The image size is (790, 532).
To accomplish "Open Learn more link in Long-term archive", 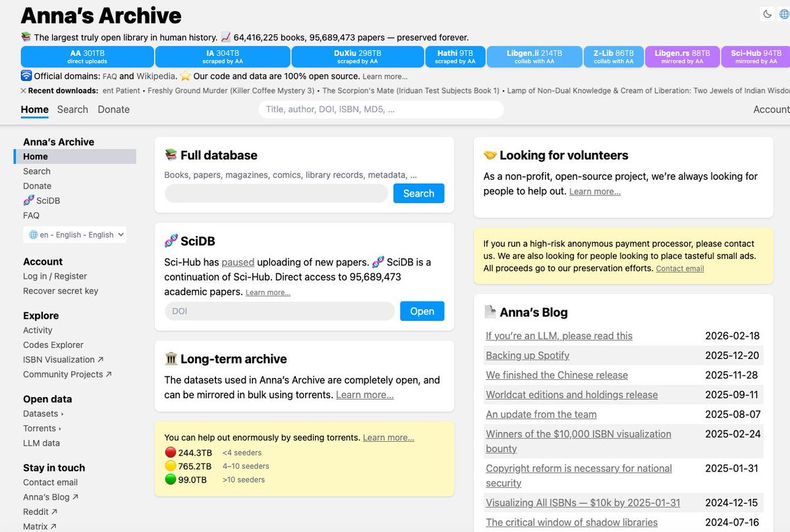I will point(365,395).
